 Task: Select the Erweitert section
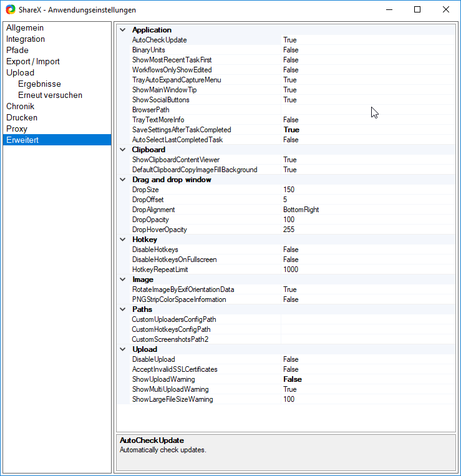(57, 140)
